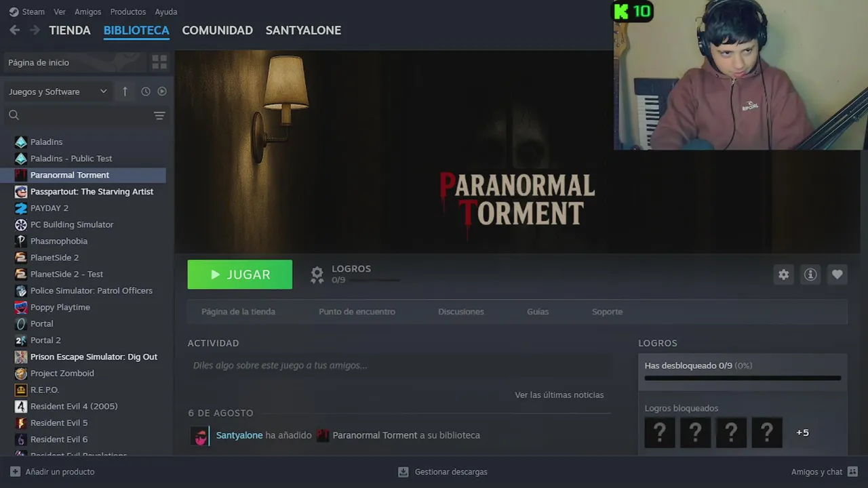Select Paranormal Torment in the library list
The image size is (868, 488).
point(83,175)
